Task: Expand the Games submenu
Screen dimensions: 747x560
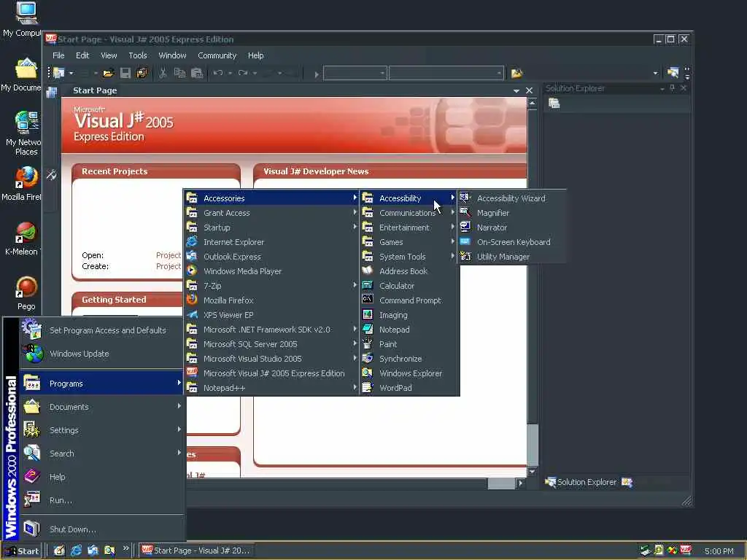Action: (x=409, y=242)
